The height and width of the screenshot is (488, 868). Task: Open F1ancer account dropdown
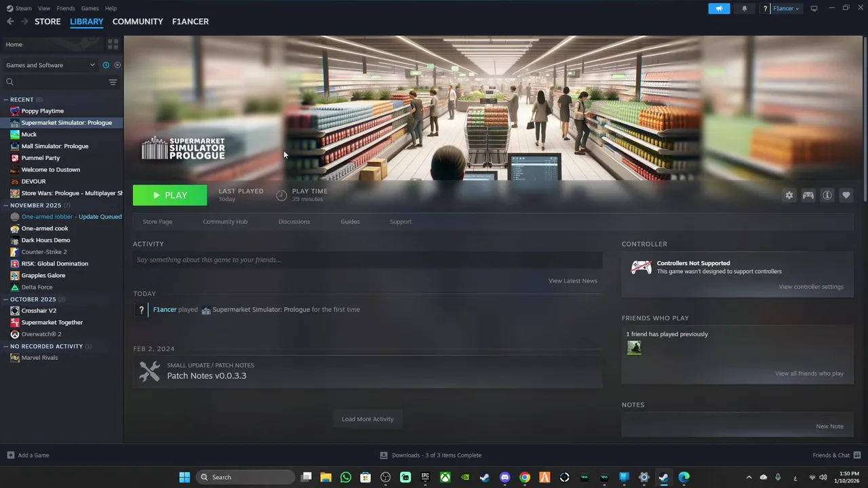point(786,8)
